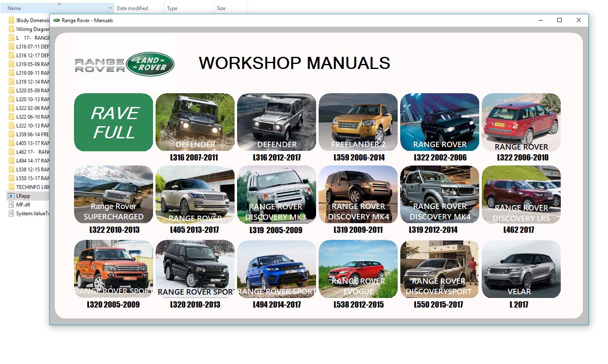Open the Velar L 2017 manual
Screen dimensions: 608x364
(x=521, y=269)
